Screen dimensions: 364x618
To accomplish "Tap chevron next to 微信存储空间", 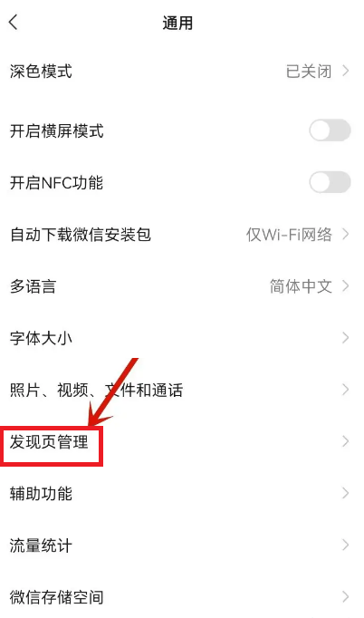I will point(346,597).
